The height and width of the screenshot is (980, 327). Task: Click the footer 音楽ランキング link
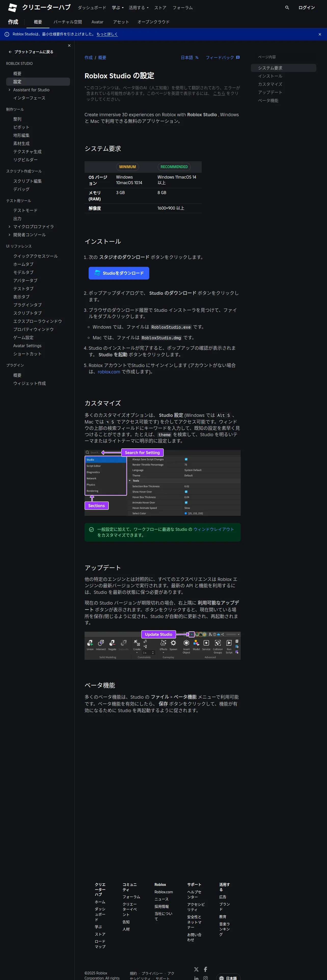tap(224, 929)
